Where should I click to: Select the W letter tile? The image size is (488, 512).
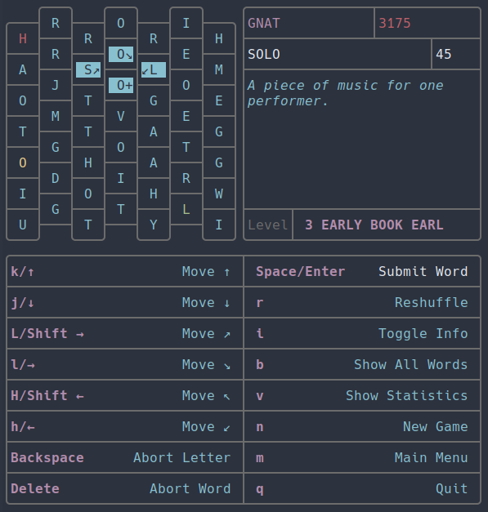pos(219,194)
